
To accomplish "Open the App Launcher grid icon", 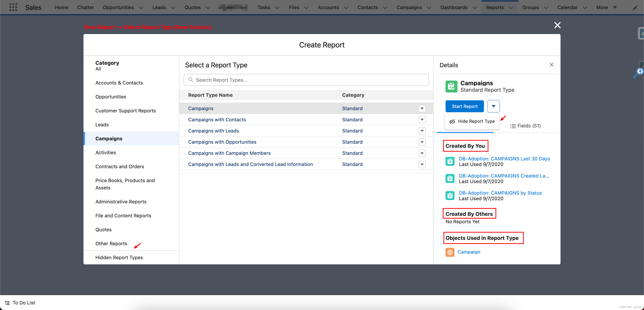I will click(13, 7).
